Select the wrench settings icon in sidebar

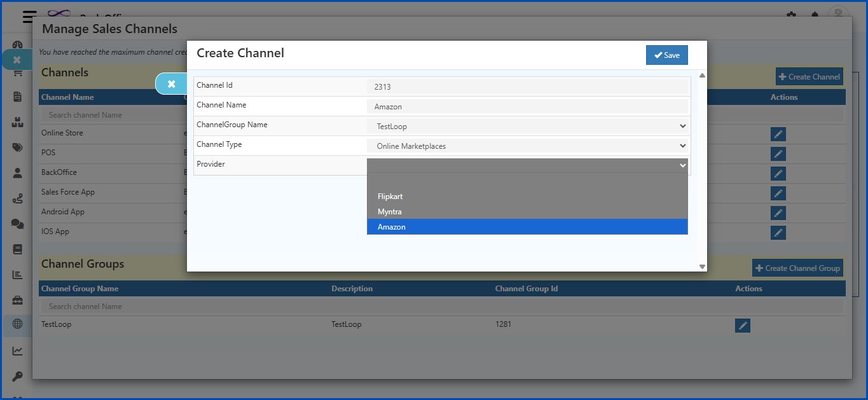tap(17, 375)
